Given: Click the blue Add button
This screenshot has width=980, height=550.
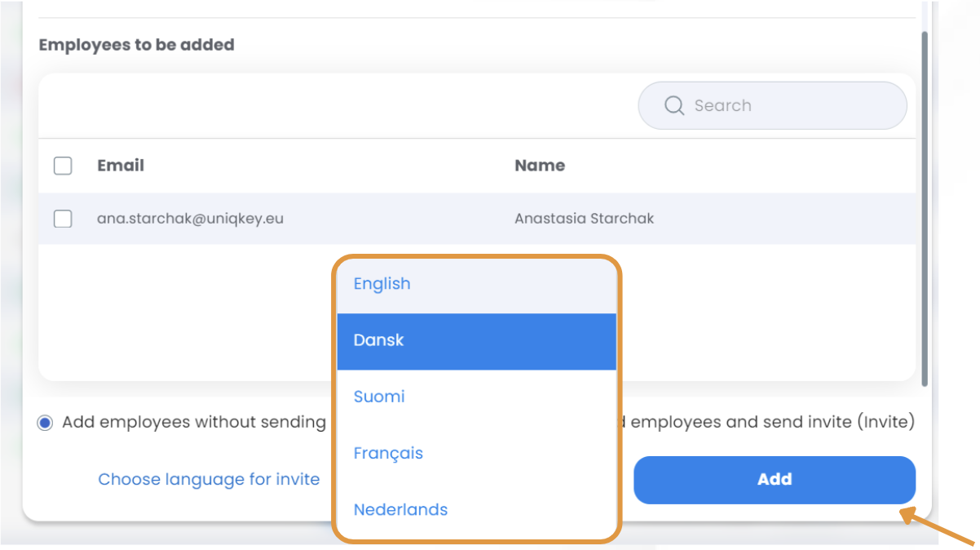Looking at the screenshot, I should click(x=775, y=480).
